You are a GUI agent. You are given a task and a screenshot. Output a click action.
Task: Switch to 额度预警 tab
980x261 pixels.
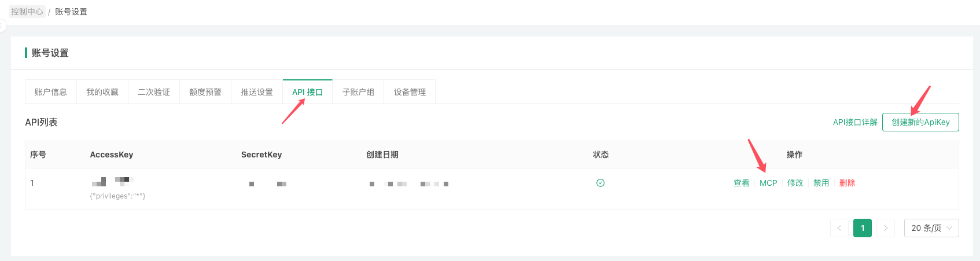205,92
